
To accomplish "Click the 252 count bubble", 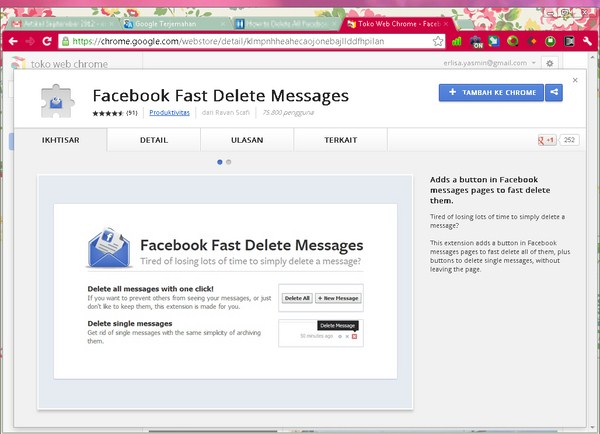I will [x=569, y=140].
